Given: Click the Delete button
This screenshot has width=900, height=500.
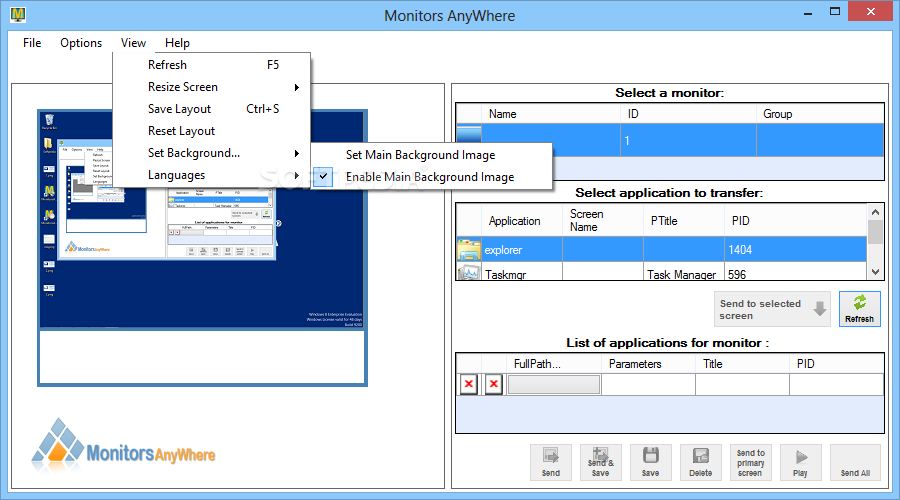Looking at the screenshot, I should [x=700, y=462].
